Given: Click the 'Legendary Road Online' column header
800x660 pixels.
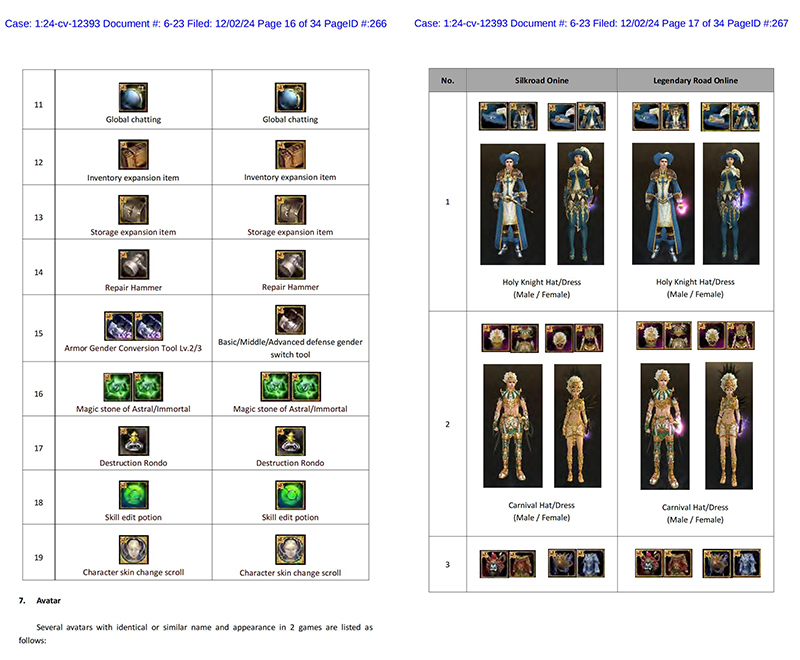Looking at the screenshot, I should click(x=695, y=81).
